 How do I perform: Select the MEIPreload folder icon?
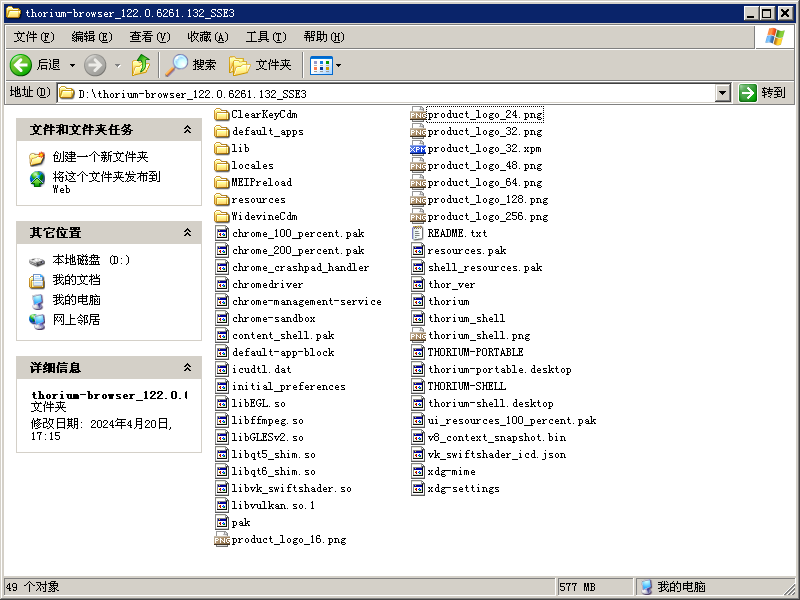[x=222, y=183]
